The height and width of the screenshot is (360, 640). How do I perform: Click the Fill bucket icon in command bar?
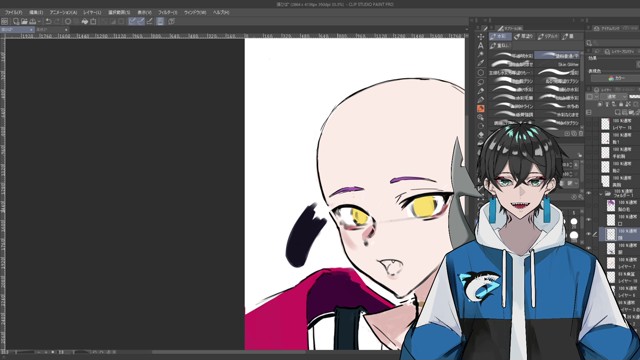84,21
